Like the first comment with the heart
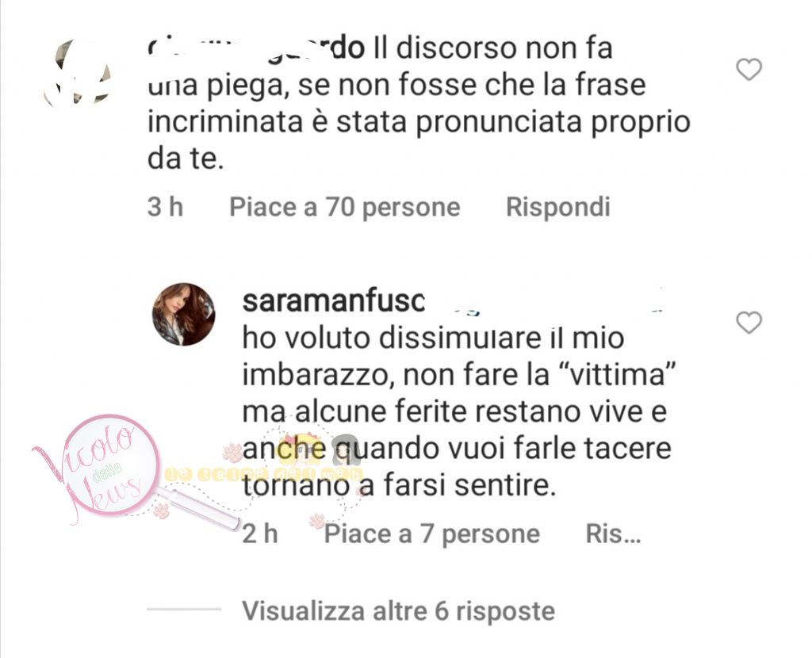The height and width of the screenshot is (658, 812). tap(749, 70)
